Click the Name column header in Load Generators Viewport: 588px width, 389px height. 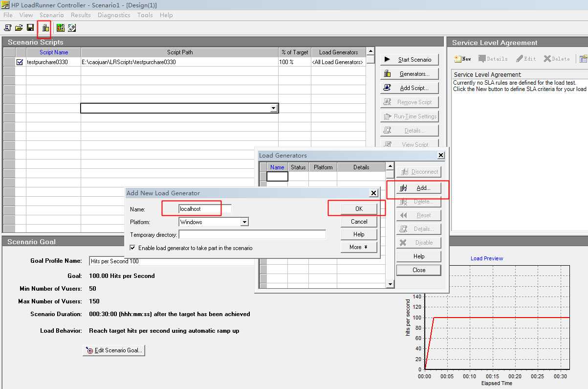(x=277, y=167)
